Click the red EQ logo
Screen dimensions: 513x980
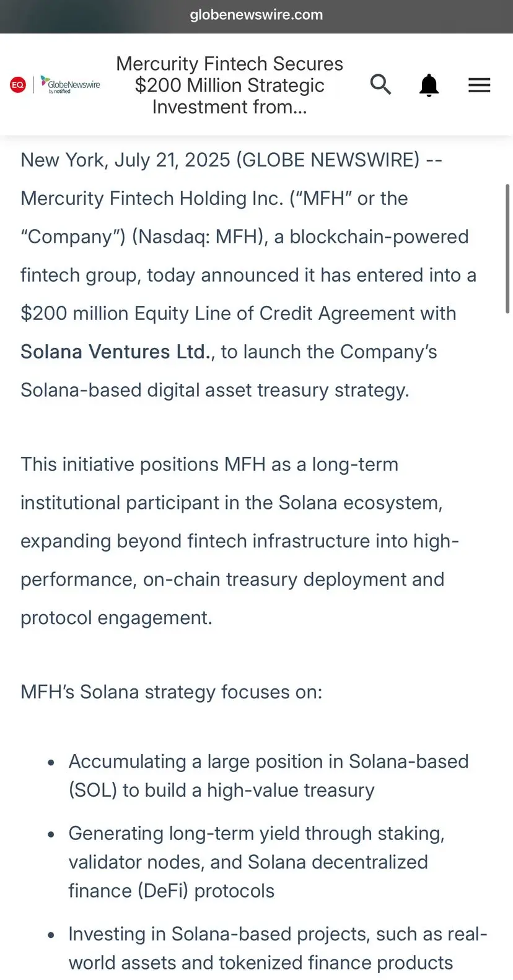tap(18, 85)
